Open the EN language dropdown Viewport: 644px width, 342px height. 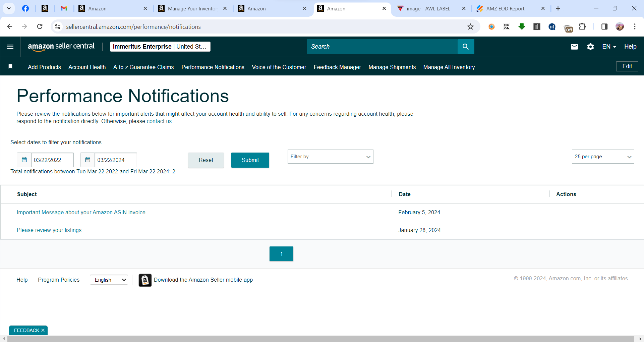click(x=609, y=47)
